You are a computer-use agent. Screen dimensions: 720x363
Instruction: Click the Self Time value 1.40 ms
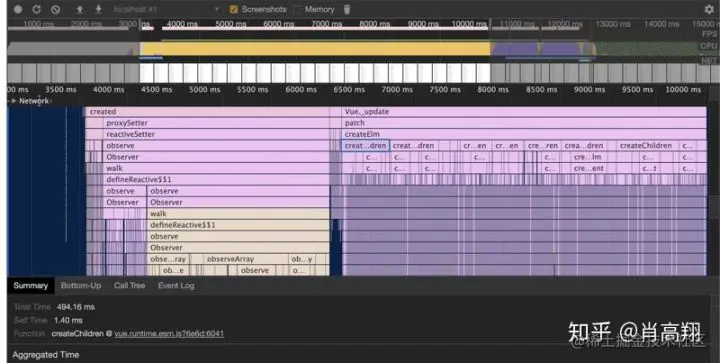(x=68, y=320)
